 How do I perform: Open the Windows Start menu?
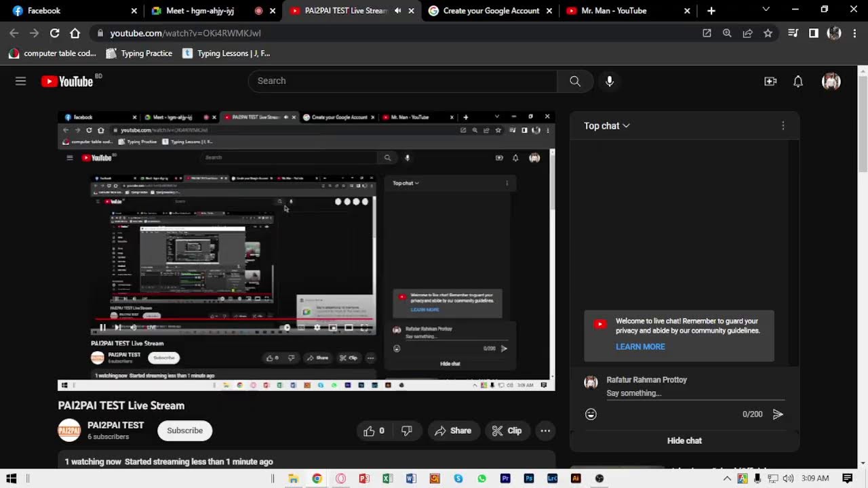pos(11,479)
